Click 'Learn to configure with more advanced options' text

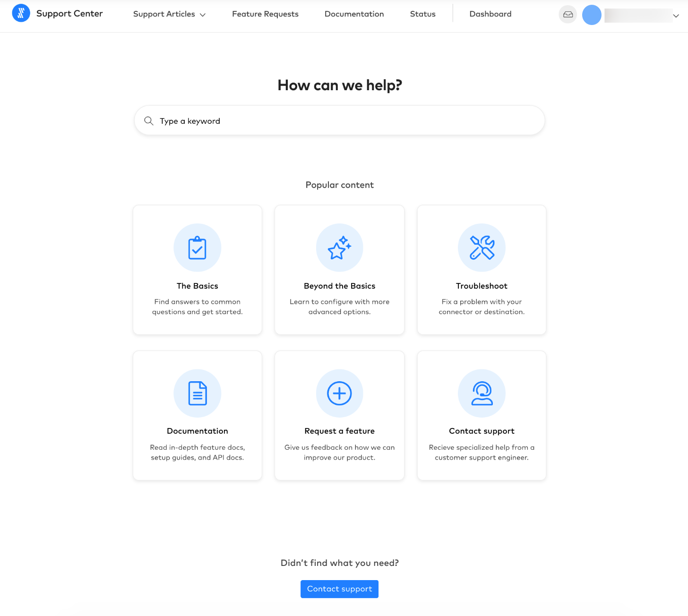coord(340,307)
